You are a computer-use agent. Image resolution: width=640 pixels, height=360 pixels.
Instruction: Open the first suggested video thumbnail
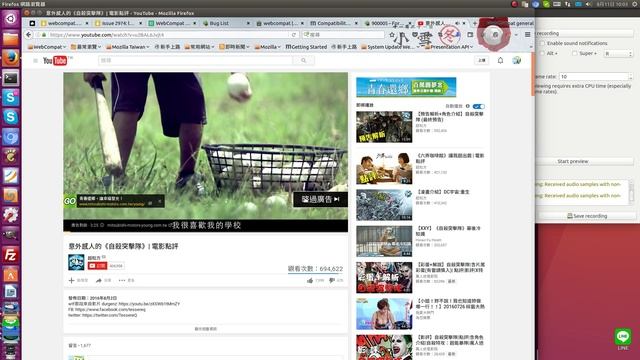click(384, 127)
